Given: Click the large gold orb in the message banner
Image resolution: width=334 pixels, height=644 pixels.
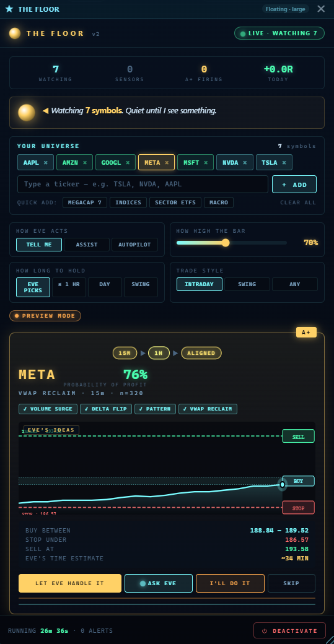Looking at the screenshot, I should click(x=27, y=113).
